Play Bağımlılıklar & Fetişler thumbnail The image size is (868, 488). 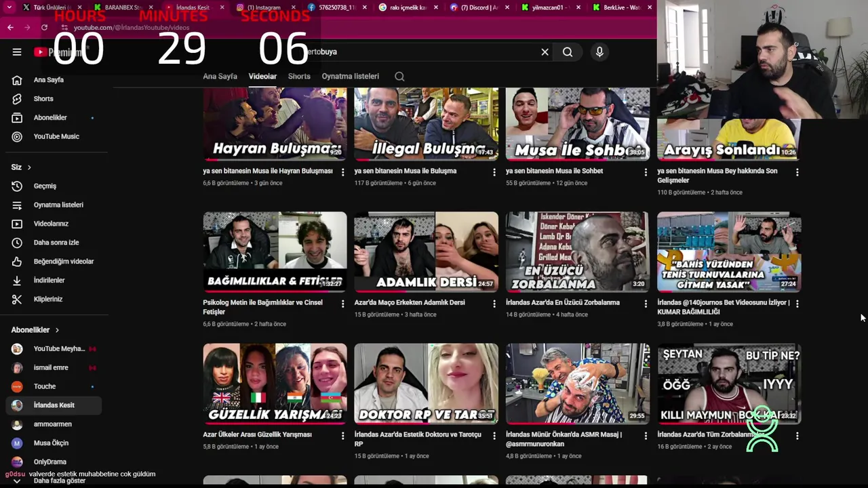click(x=275, y=252)
